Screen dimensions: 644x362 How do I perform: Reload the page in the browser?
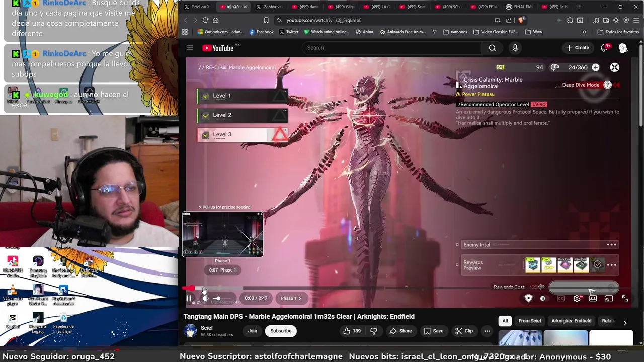click(x=205, y=20)
